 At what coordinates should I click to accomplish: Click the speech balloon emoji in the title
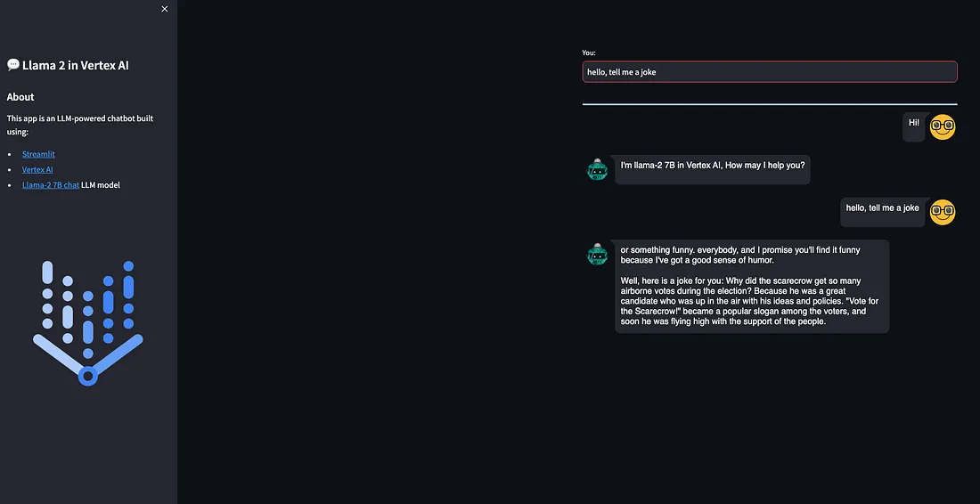(x=13, y=65)
